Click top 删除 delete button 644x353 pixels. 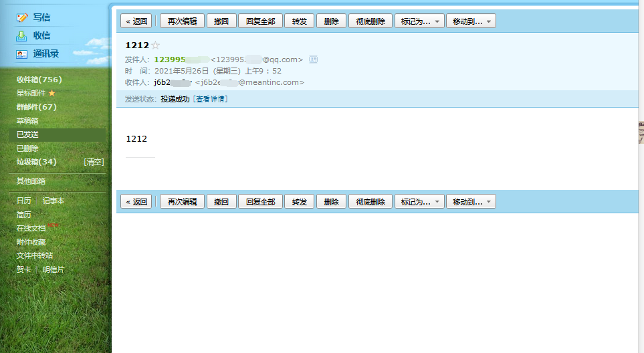click(x=332, y=21)
